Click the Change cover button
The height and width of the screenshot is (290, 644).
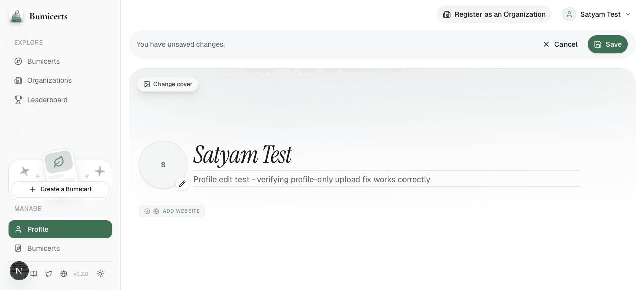168,84
